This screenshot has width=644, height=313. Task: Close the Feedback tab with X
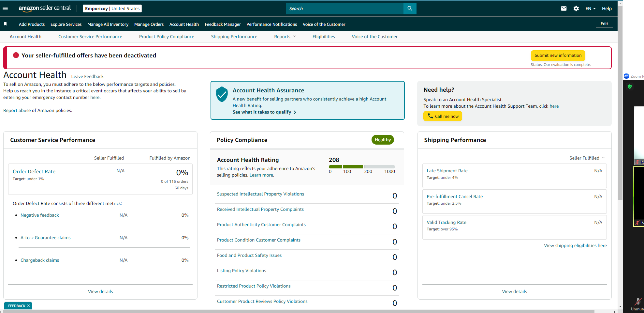pos(28,306)
